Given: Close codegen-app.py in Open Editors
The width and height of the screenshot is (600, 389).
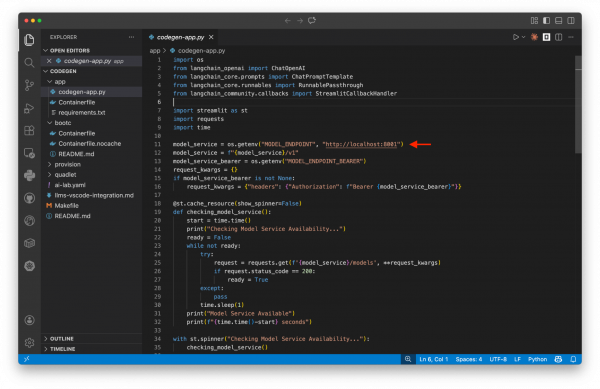Looking at the screenshot, I should (49, 61).
